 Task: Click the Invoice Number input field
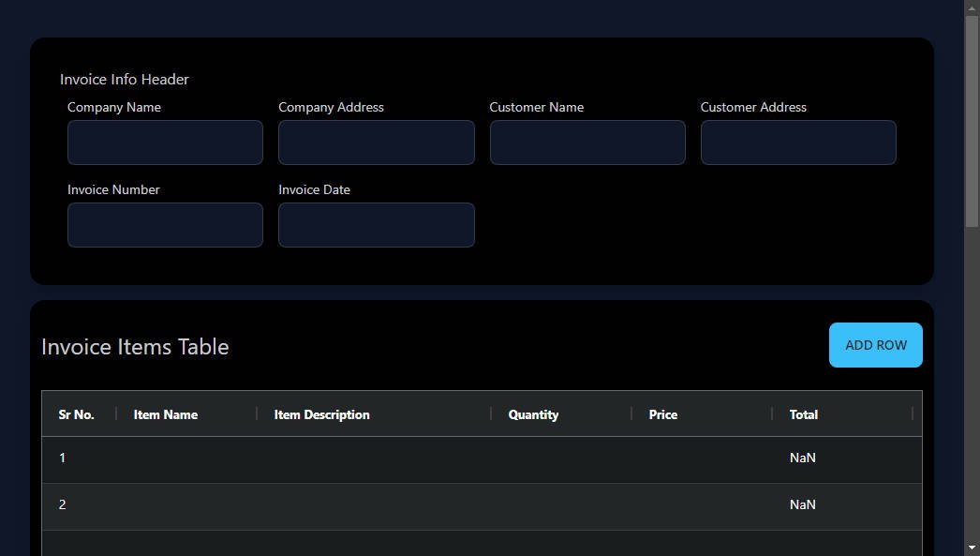pyautogui.click(x=165, y=224)
